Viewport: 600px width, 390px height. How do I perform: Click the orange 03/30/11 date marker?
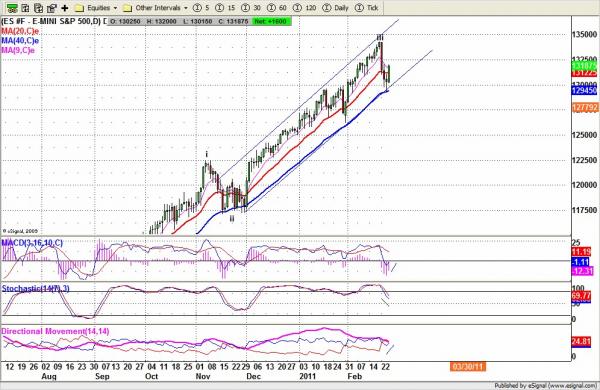(x=468, y=367)
